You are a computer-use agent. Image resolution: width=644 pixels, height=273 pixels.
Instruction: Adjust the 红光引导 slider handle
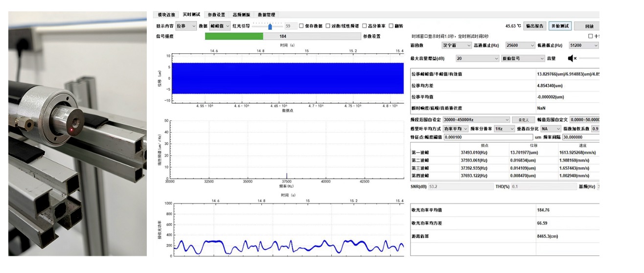point(270,26)
